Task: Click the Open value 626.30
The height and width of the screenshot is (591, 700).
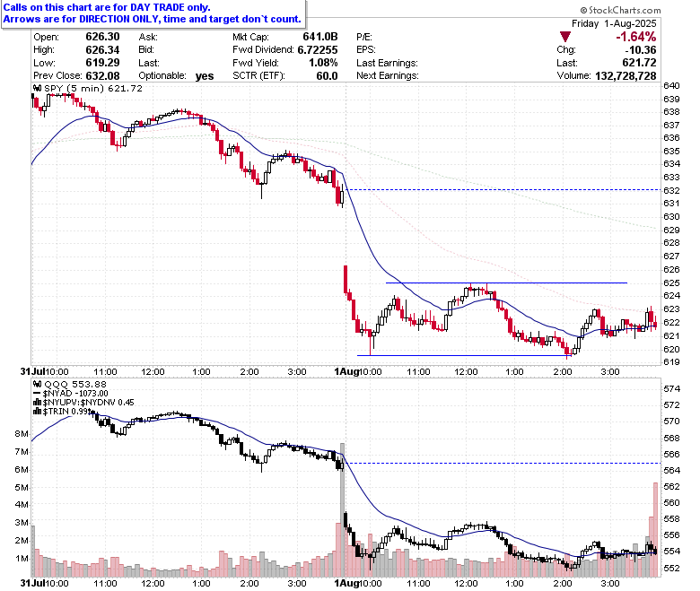Action: (102, 37)
